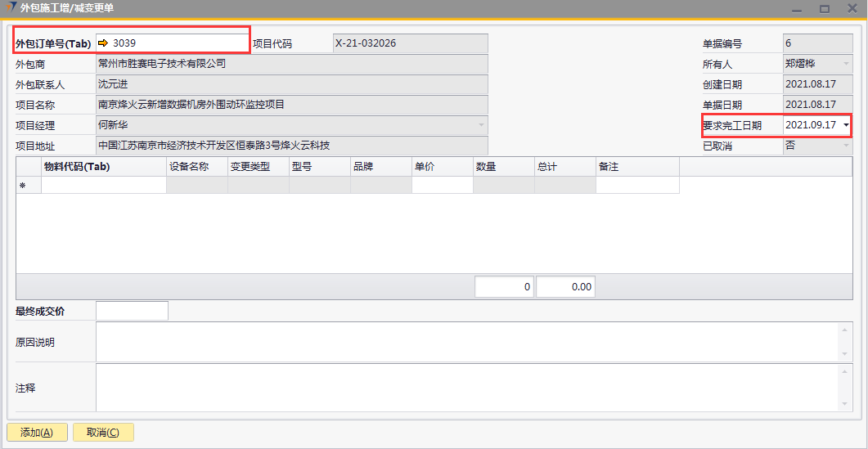The width and height of the screenshot is (868, 449).
Task: Focus the 最终成交价 input box
Action: tap(132, 311)
